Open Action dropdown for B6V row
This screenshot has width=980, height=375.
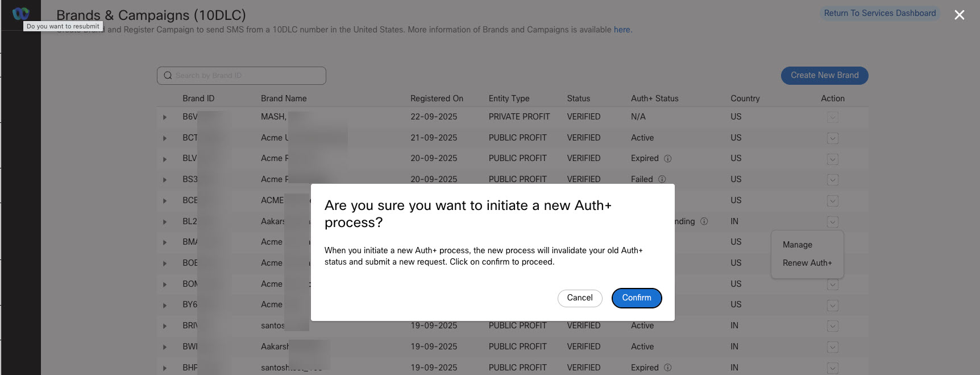coord(833,117)
